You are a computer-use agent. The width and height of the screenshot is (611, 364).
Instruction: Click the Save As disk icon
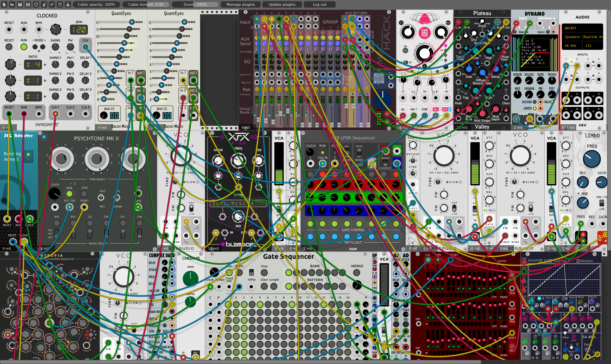28,4
